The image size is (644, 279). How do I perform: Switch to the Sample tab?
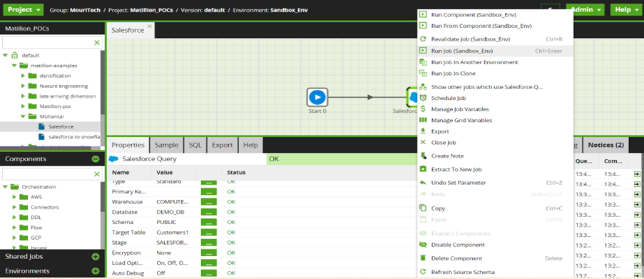[166, 145]
